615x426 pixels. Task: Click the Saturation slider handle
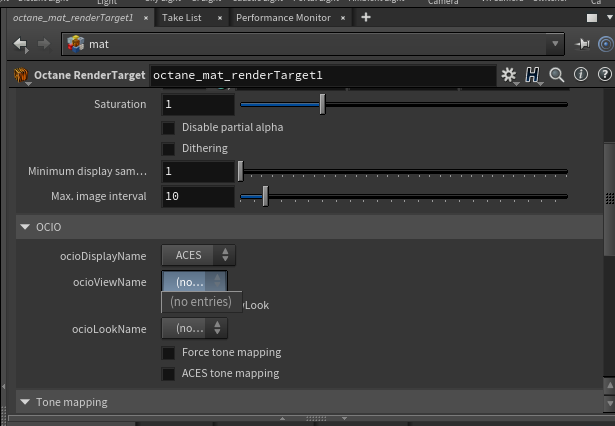[322, 104]
